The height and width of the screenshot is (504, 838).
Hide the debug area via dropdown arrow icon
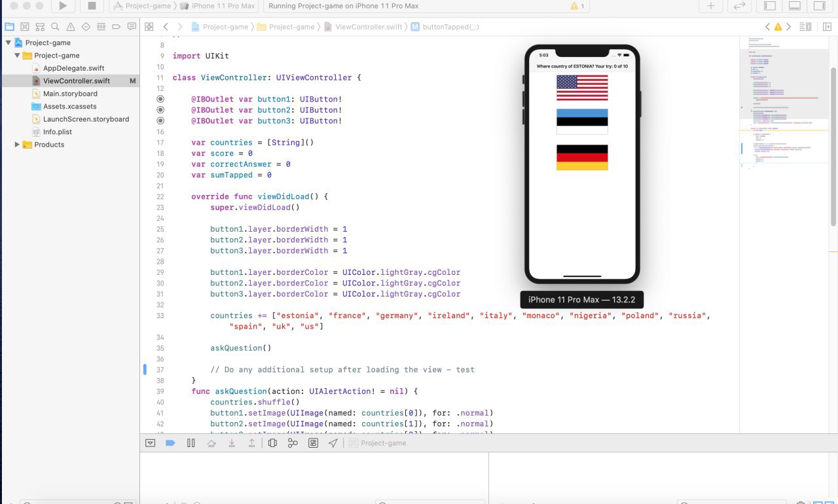[150, 443]
